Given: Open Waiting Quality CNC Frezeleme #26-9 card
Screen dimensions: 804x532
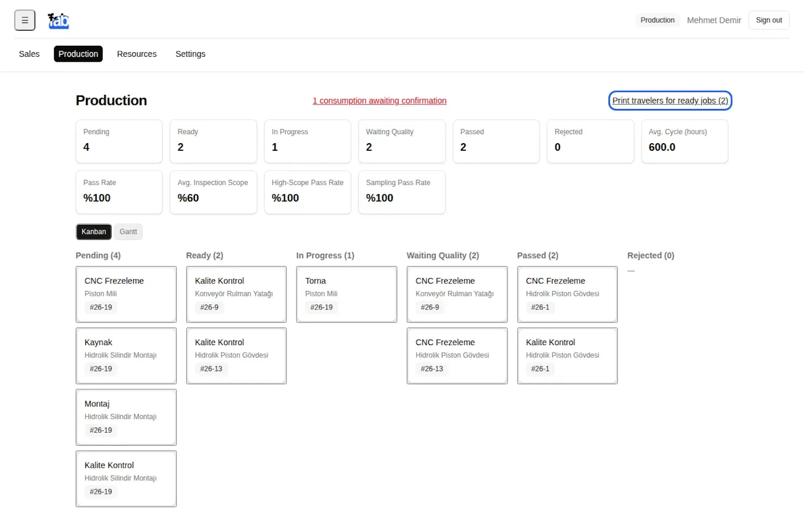Looking at the screenshot, I should (x=457, y=294).
